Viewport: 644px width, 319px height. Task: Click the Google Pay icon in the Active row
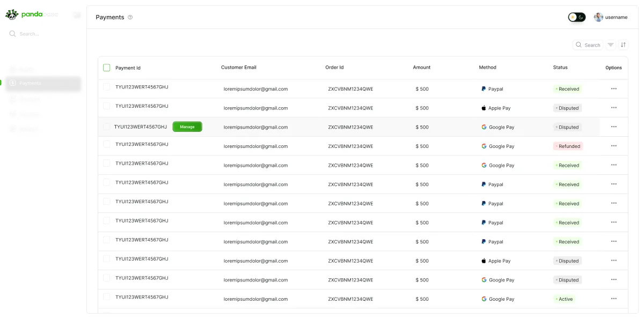(x=484, y=299)
